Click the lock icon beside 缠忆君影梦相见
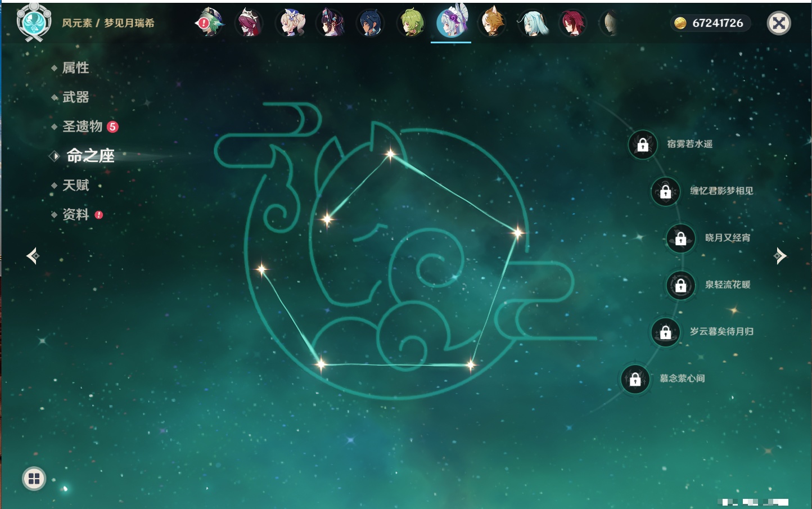Image resolution: width=812 pixels, height=509 pixels. 666,191
